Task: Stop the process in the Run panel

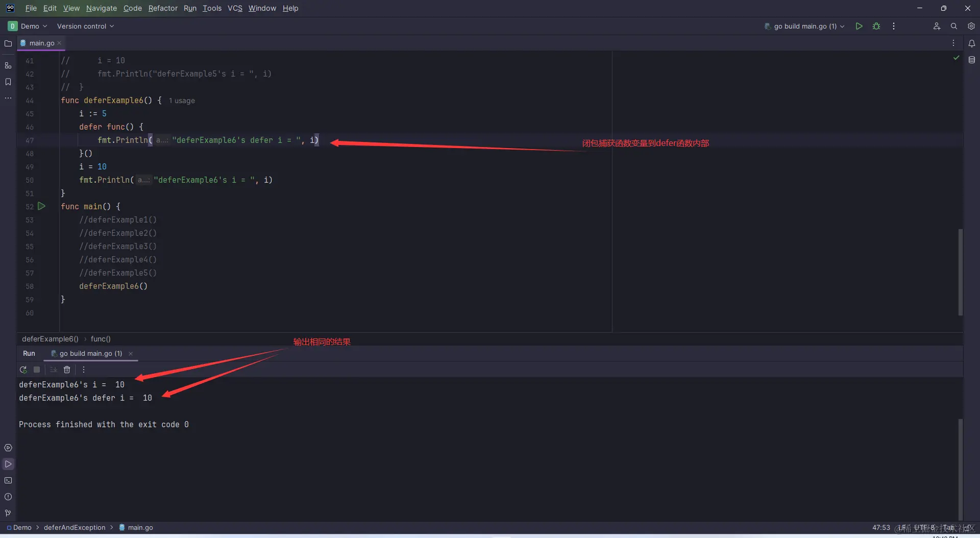Action: point(37,370)
